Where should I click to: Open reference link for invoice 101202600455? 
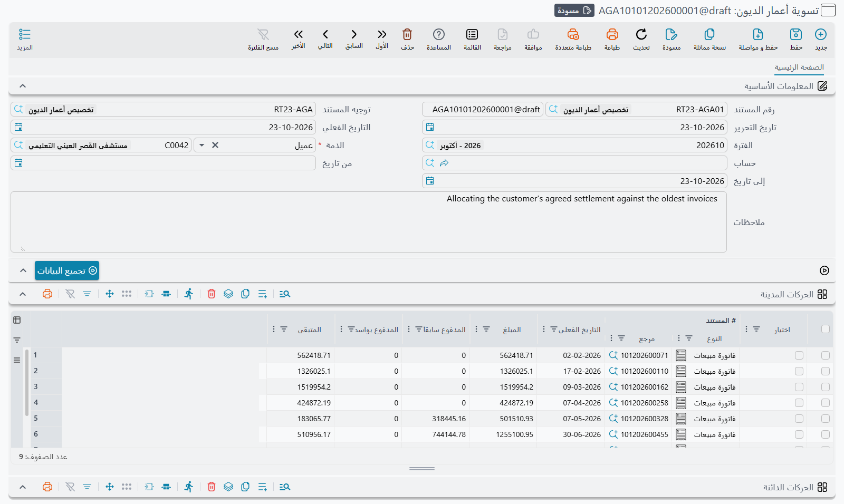[x=613, y=434]
